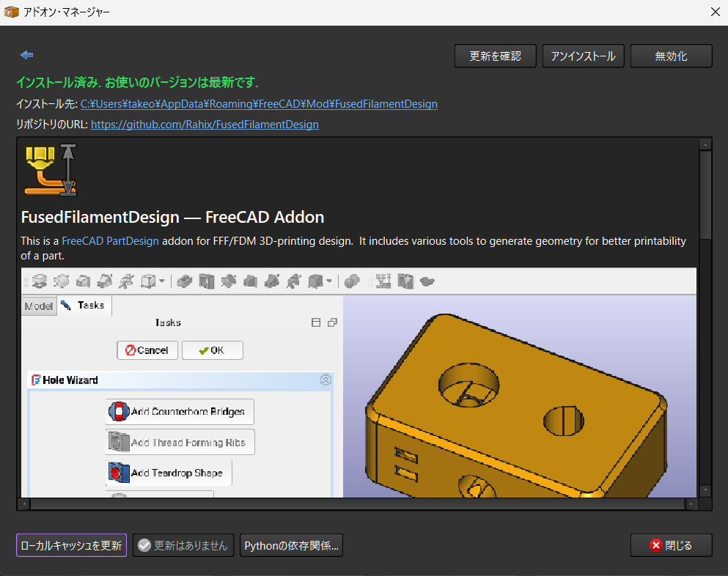
Task: Open the GitHub repository URL link
Action: pos(205,125)
